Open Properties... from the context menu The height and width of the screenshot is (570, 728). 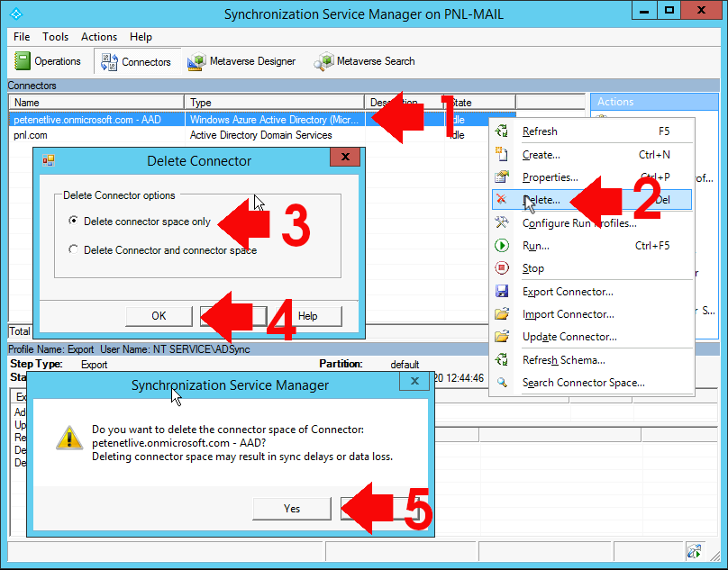coord(592,177)
